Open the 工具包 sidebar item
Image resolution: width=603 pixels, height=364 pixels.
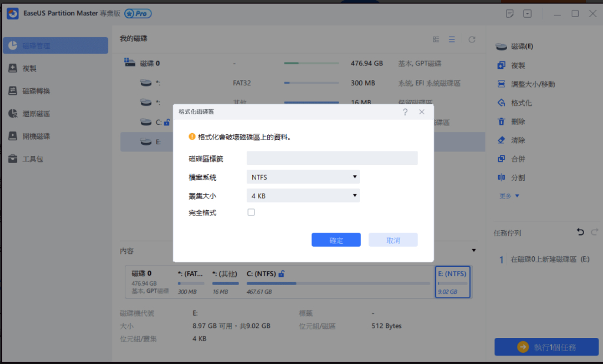(x=32, y=159)
